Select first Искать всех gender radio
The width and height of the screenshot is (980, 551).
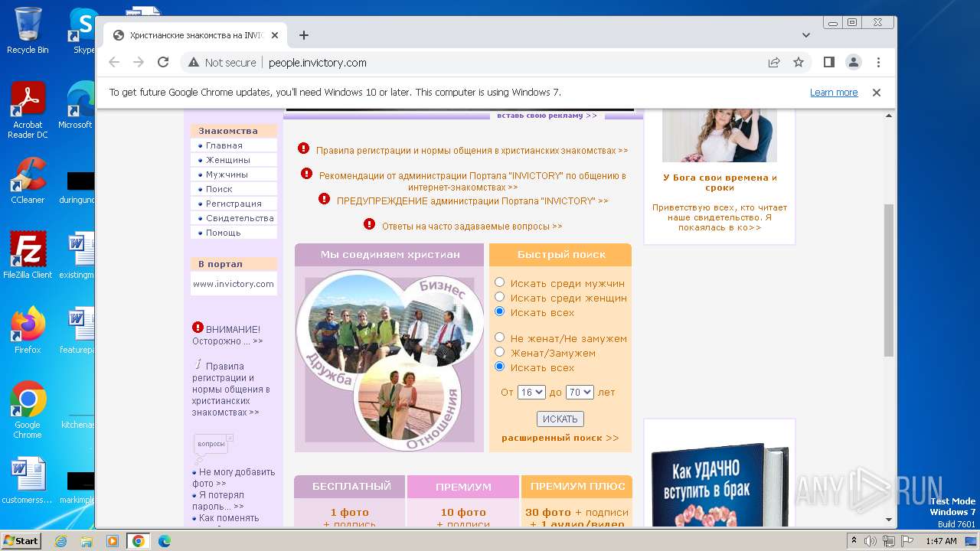click(500, 311)
